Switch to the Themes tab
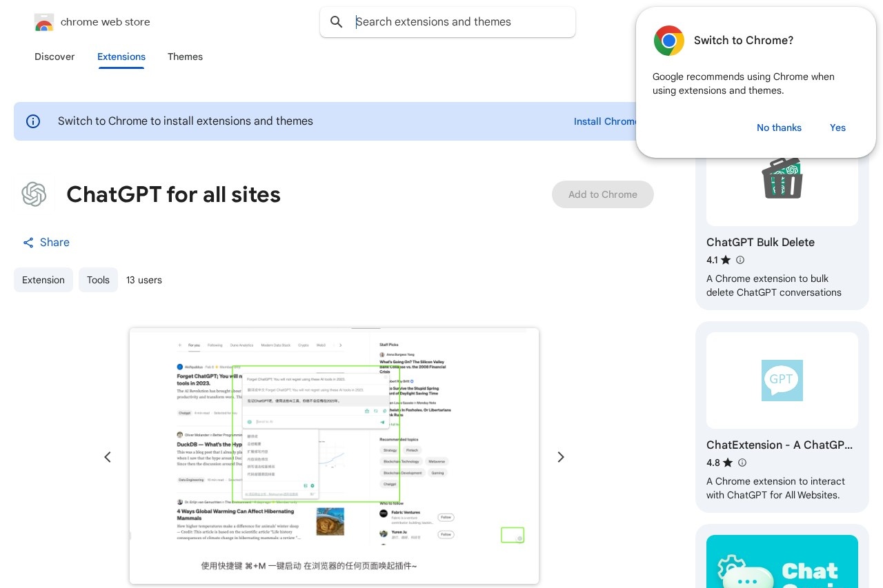This screenshot has width=883, height=588. 185,57
